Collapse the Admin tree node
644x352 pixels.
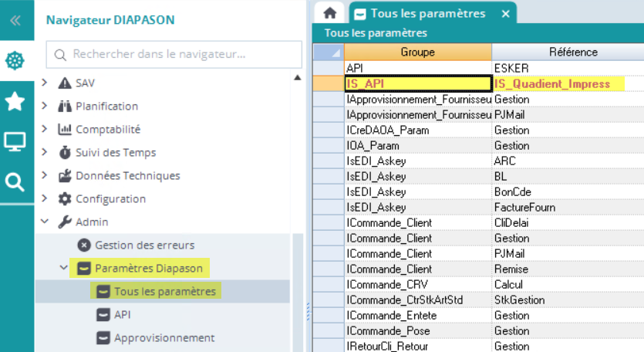click(x=45, y=222)
